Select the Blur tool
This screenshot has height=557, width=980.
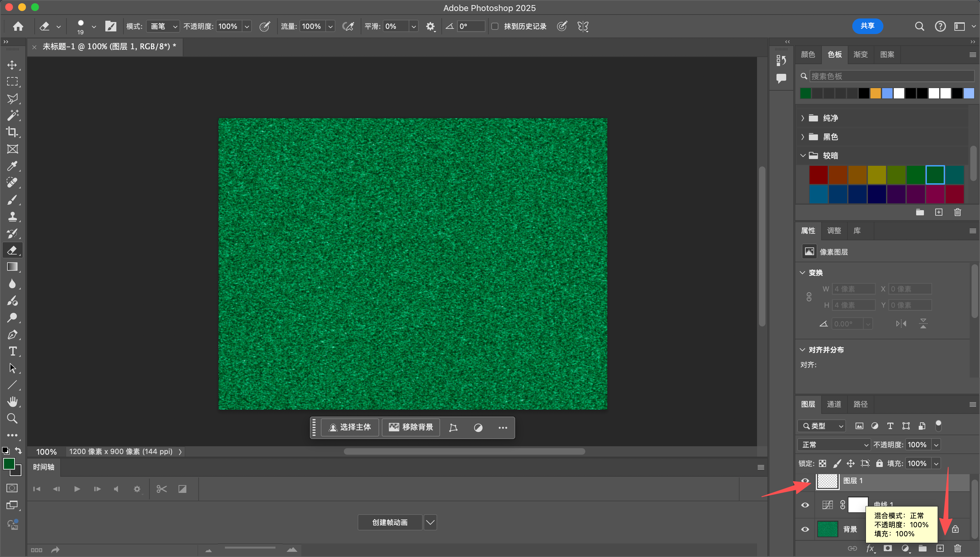click(x=12, y=283)
